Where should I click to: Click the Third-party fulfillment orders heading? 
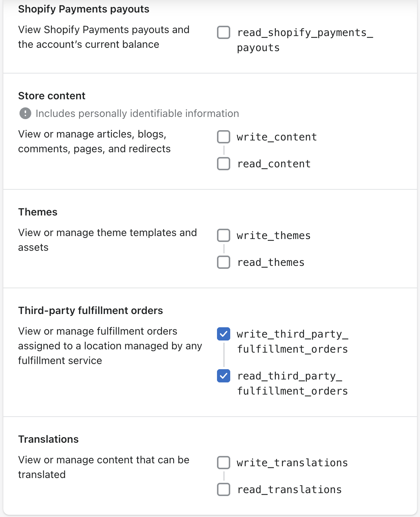90,311
